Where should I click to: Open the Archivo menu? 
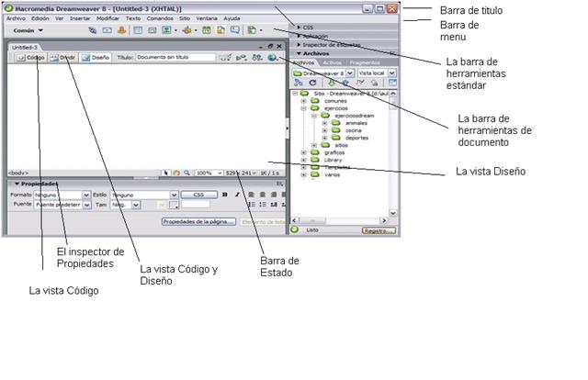(16, 18)
